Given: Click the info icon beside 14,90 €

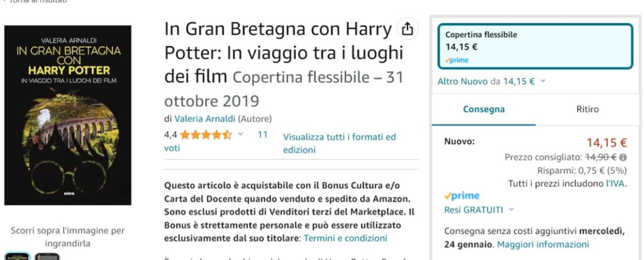Looking at the screenshot, I should [x=623, y=157].
